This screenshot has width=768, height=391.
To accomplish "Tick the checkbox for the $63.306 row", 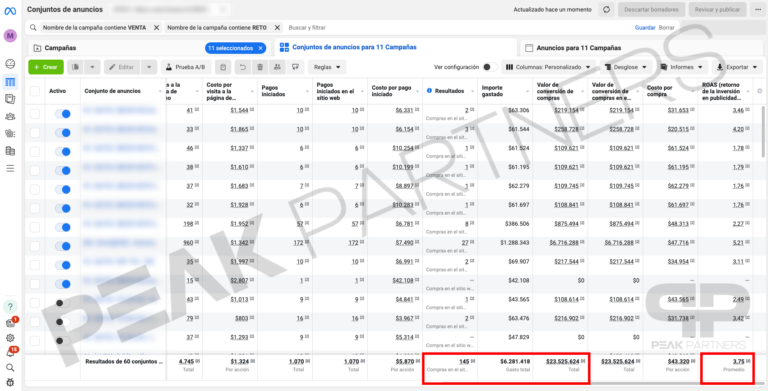I will [x=35, y=114].
